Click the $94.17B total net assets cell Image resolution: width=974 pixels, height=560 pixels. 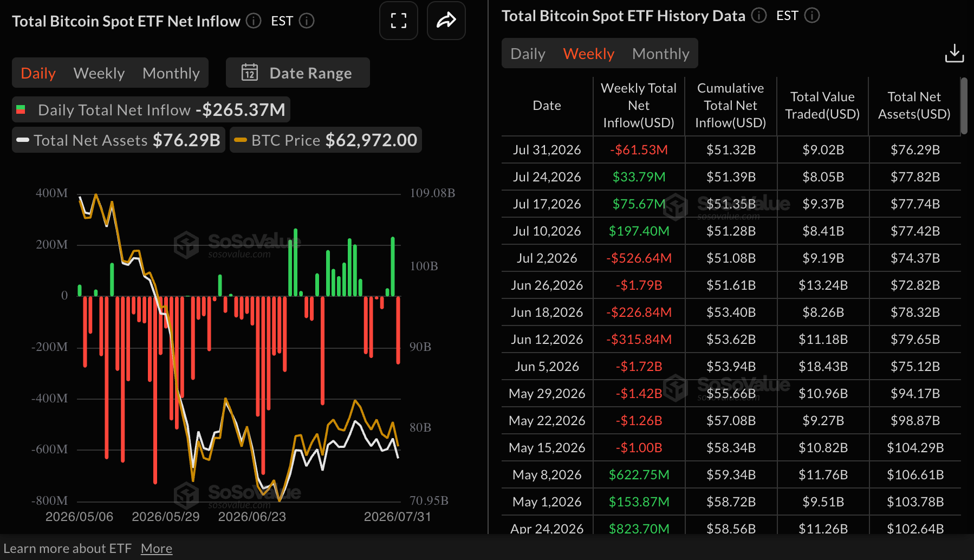pos(915,393)
